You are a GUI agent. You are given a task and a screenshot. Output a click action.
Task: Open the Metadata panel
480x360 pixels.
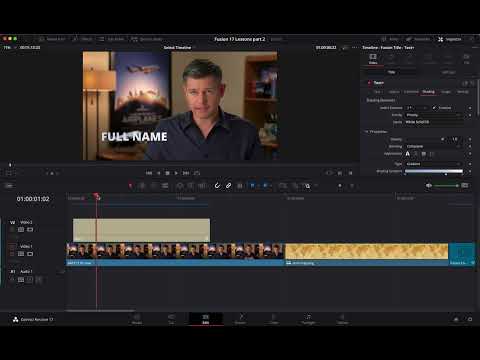pos(418,39)
